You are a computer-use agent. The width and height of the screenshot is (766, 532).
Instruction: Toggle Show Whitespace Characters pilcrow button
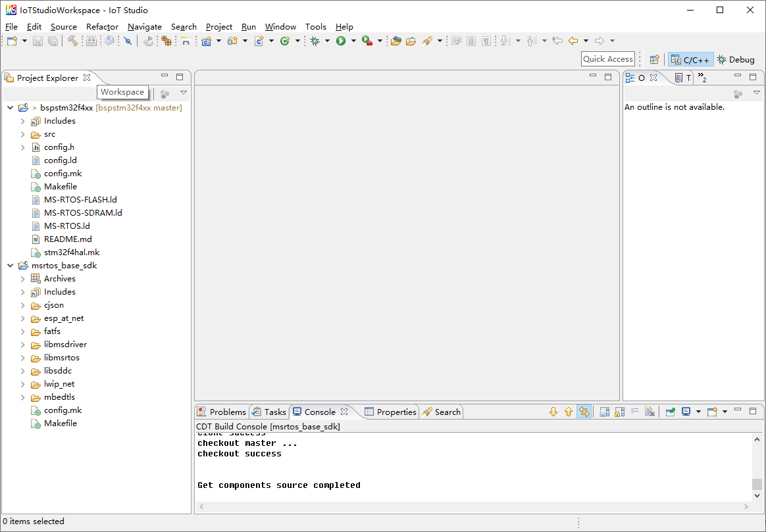coord(486,41)
